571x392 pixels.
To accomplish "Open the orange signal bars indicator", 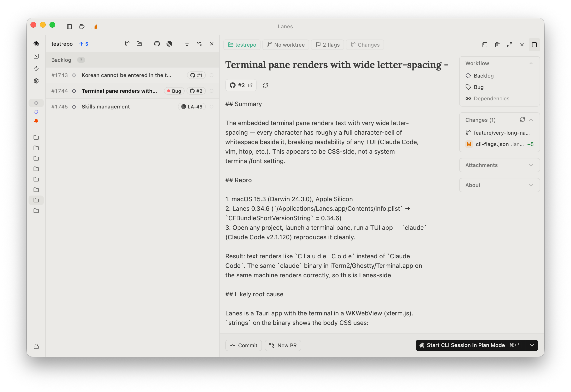I will 94,27.
